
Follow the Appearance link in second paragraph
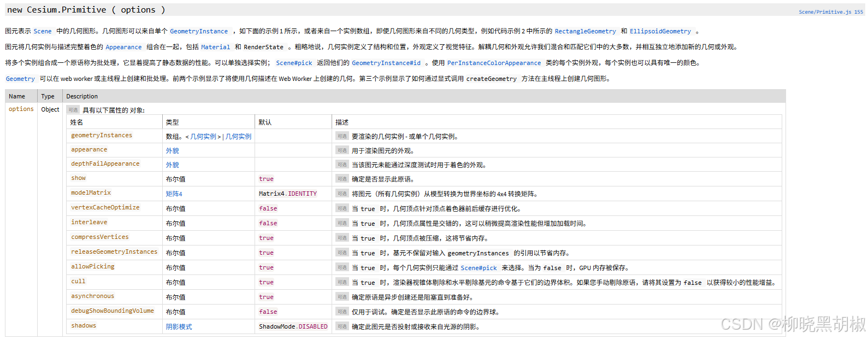click(x=123, y=47)
